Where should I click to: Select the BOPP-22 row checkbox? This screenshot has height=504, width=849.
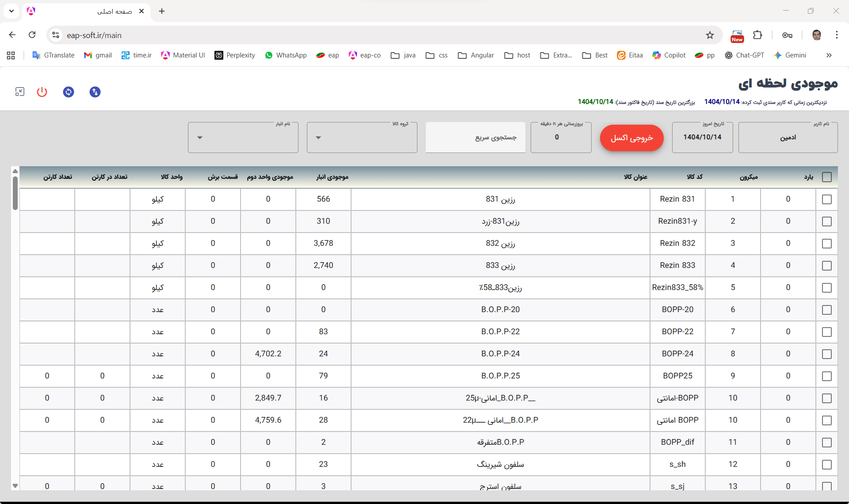(x=826, y=332)
